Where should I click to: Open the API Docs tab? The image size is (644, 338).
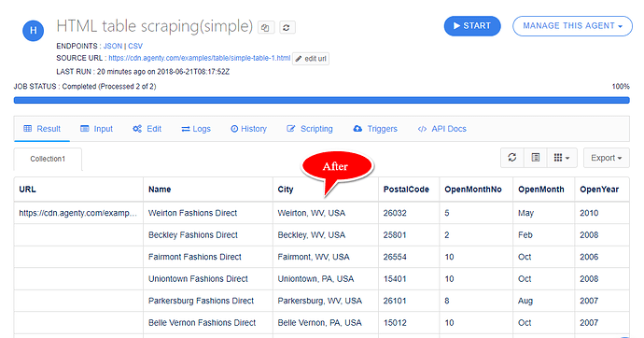(441, 129)
